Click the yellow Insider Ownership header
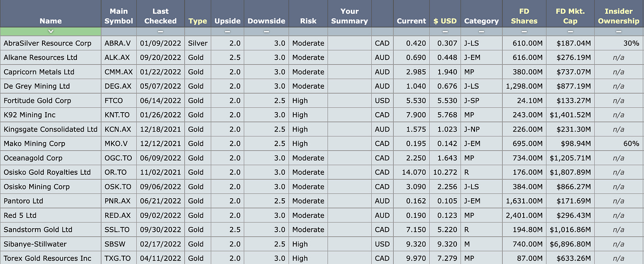The image size is (644, 264). click(618, 16)
